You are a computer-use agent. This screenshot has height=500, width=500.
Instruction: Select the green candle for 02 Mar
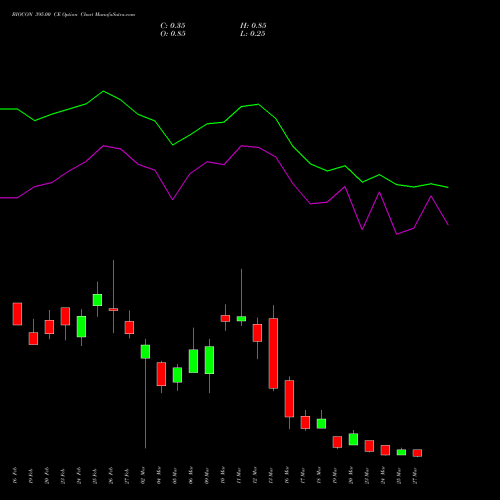coord(145,352)
